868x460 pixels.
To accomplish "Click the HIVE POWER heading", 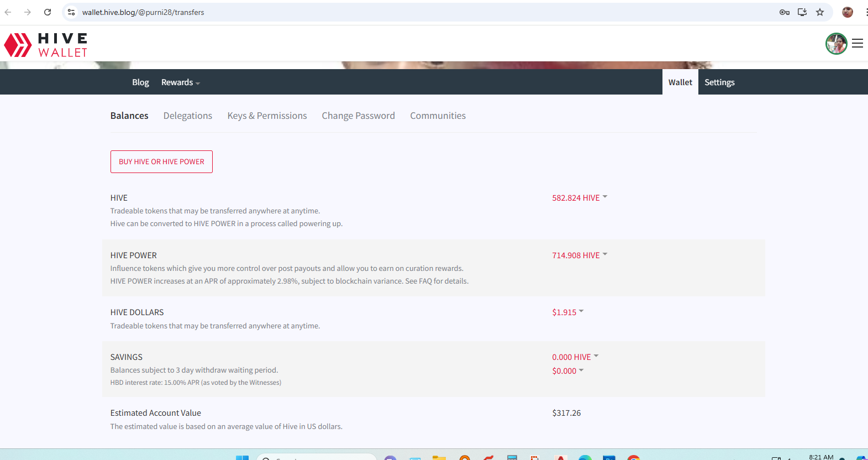I will 133,255.
